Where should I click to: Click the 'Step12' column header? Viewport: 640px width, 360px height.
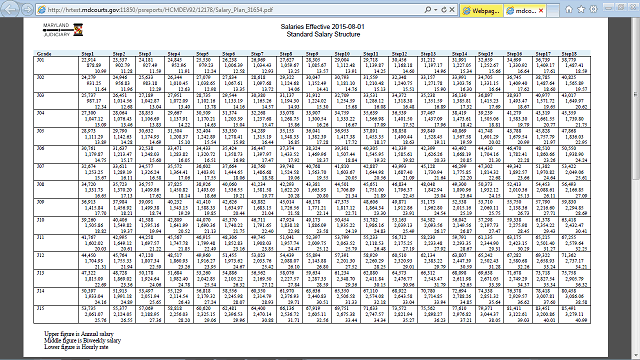click(x=399, y=53)
